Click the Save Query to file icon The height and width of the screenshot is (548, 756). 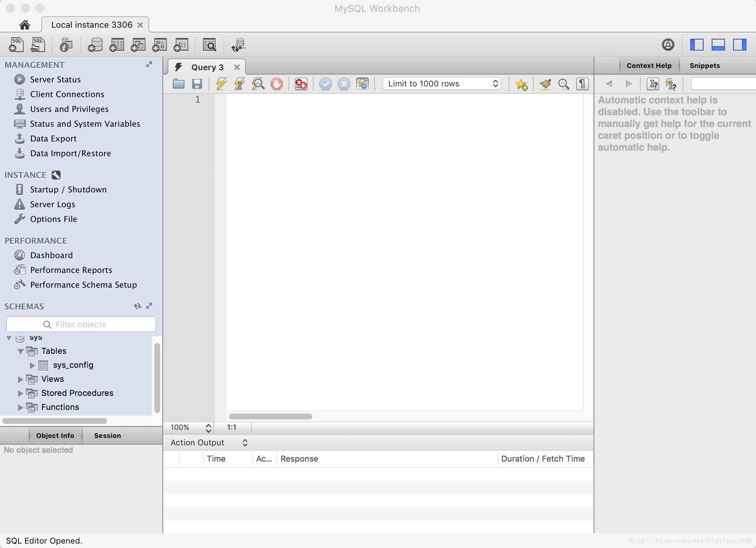click(198, 83)
